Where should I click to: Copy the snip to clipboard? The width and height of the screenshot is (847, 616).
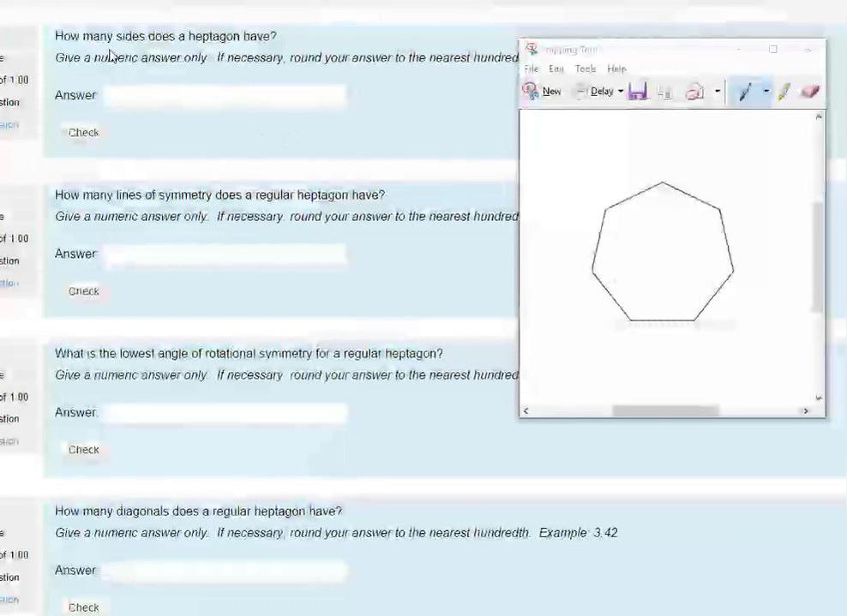coord(664,92)
